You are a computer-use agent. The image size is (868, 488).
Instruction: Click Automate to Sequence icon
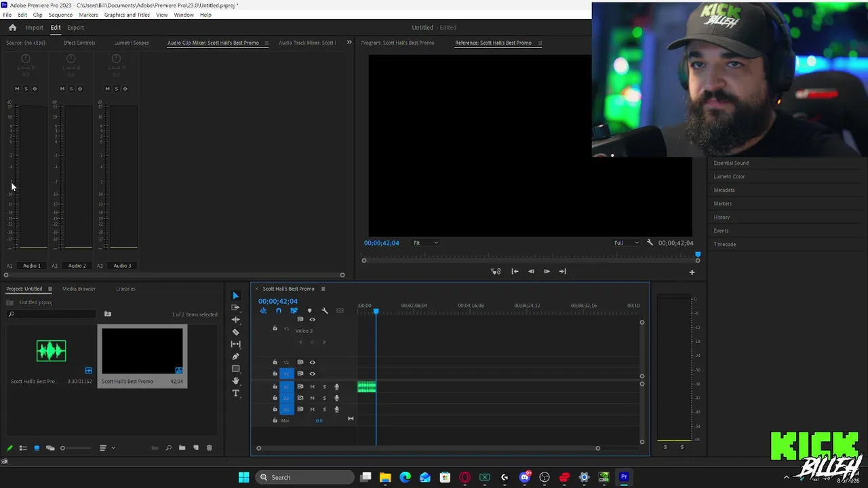coord(155,448)
